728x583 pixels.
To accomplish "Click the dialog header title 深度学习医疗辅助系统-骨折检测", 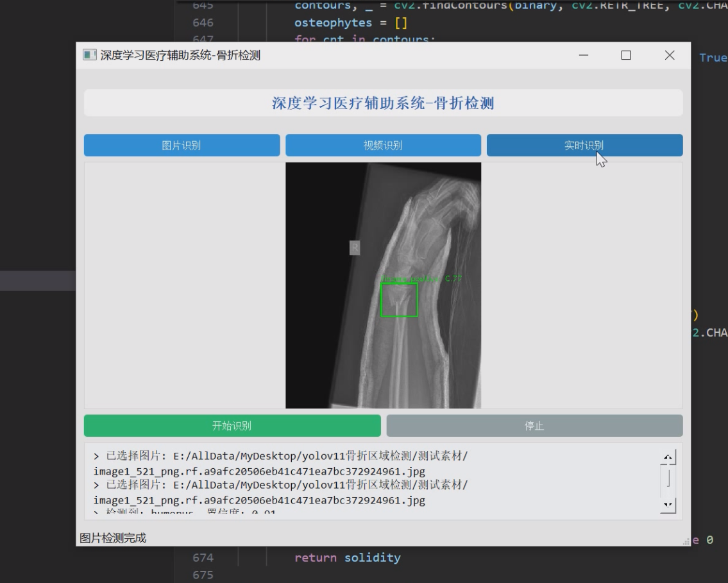I will (x=383, y=103).
